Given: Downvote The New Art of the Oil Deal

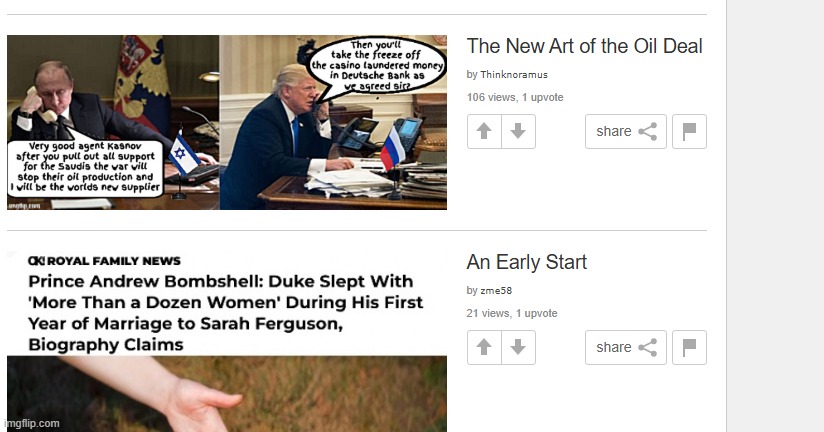Looking at the screenshot, I should (518, 131).
